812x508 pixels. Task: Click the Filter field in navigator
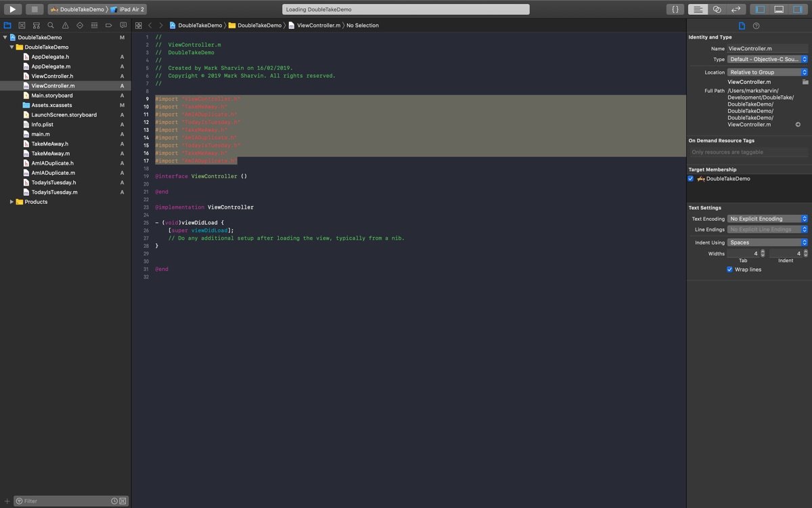[64, 501]
